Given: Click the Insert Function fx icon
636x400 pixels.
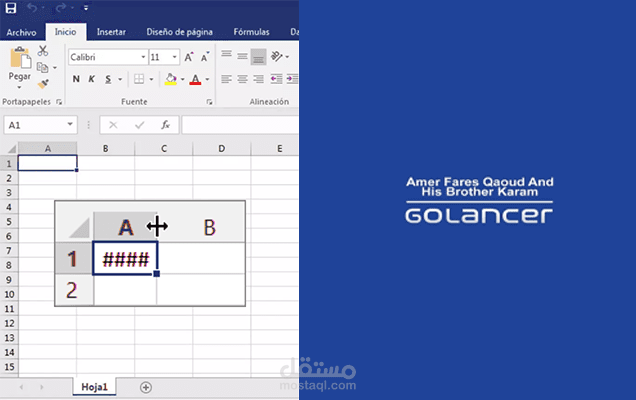Looking at the screenshot, I should pos(165,125).
